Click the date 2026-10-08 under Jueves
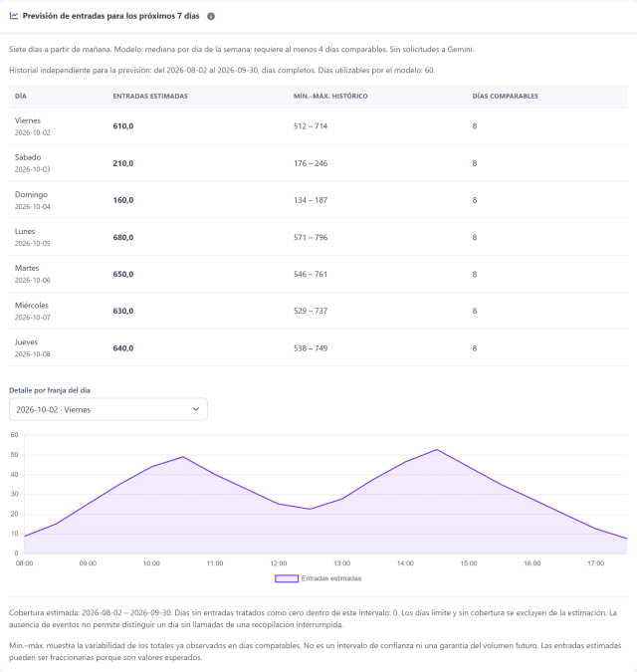This screenshot has width=637, height=672. (33, 354)
